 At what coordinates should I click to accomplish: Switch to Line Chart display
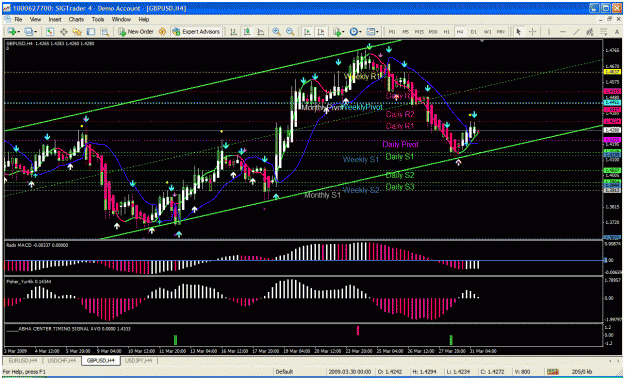[260, 32]
